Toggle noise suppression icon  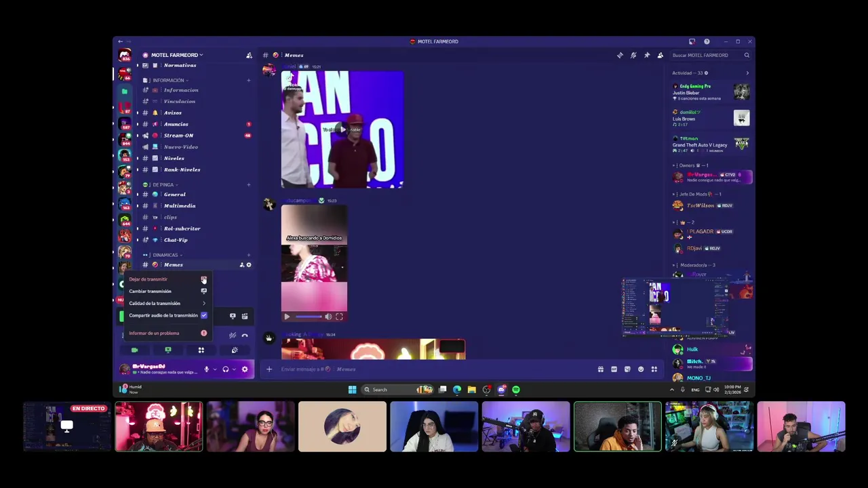233,335
